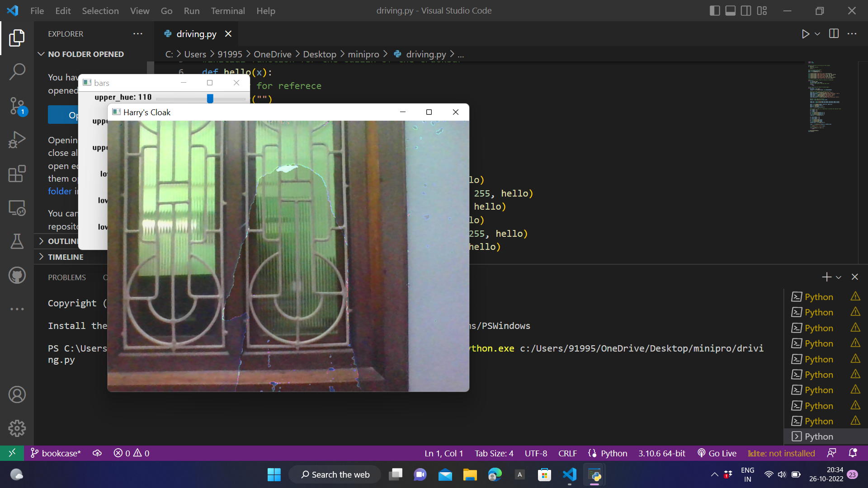Screen dimensions: 868x488
Task: Open the Testing flask view
Action: (x=17, y=241)
